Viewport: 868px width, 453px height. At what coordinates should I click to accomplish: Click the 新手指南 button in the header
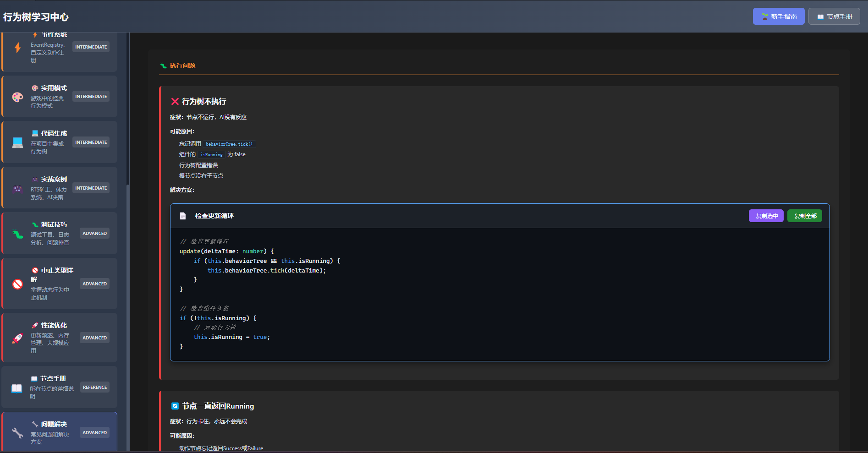779,16
